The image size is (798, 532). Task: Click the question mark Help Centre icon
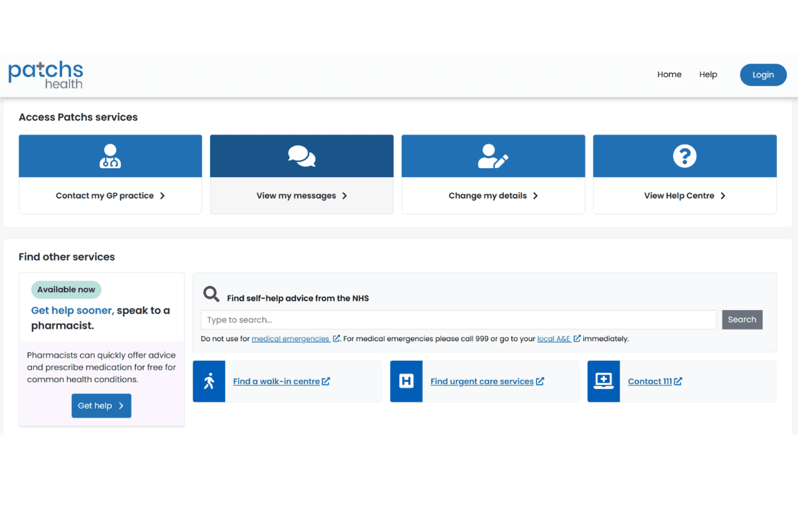point(685,156)
